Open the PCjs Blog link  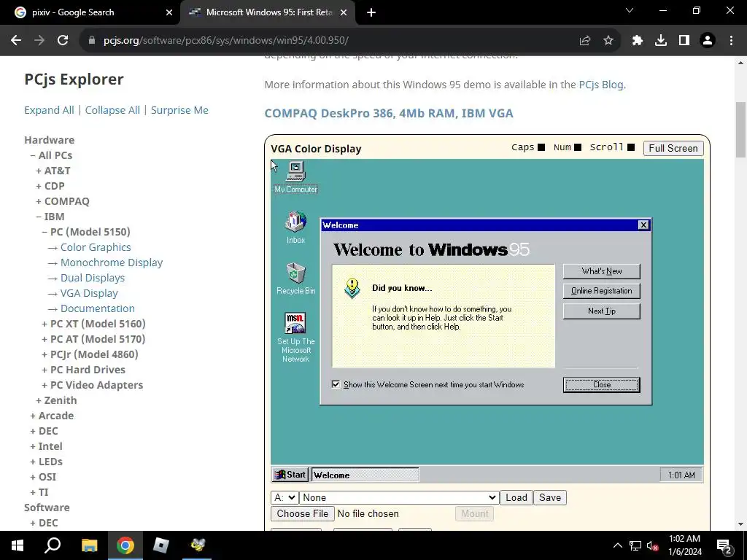point(601,85)
